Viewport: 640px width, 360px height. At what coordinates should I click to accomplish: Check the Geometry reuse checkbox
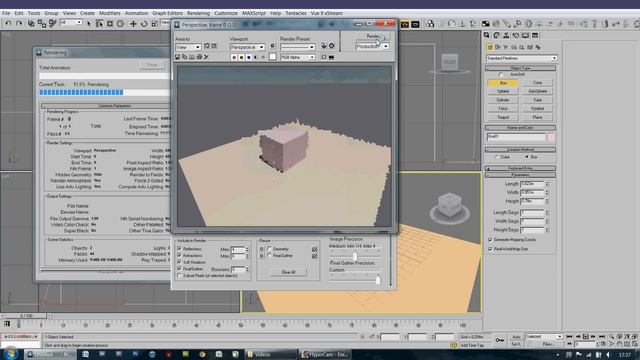click(269, 249)
